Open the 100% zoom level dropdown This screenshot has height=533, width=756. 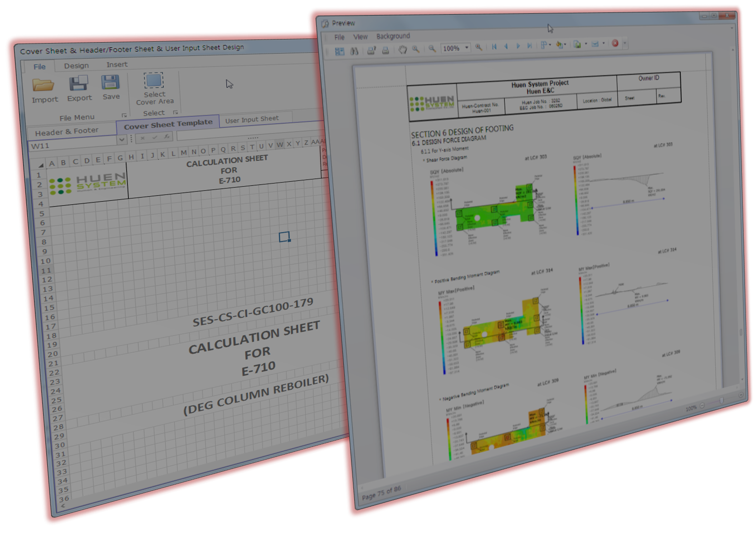coord(467,48)
